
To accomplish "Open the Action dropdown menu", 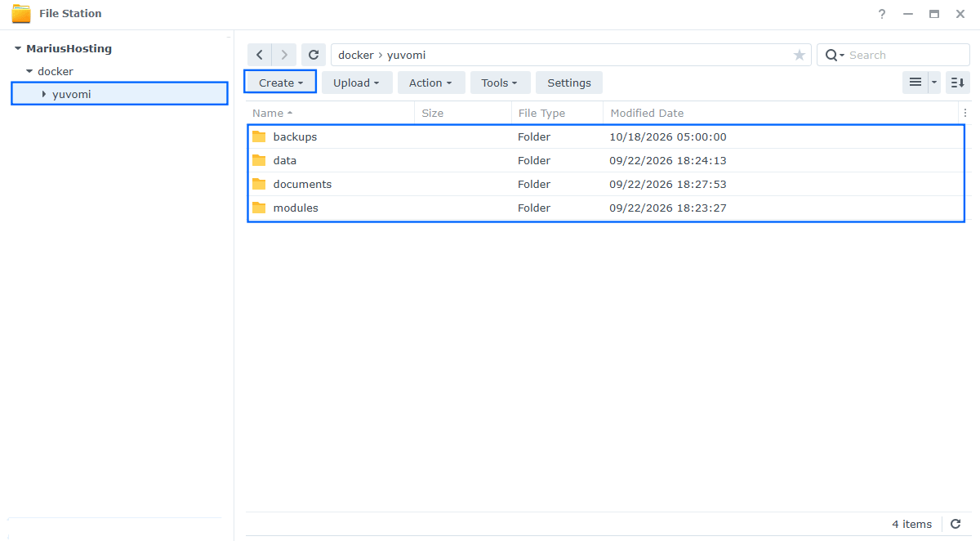I will tap(431, 83).
